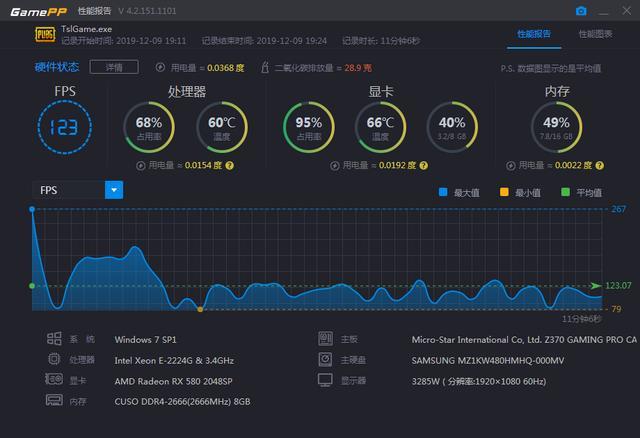Click the green average marker dot
This screenshot has width=640, height=438.
32,286
